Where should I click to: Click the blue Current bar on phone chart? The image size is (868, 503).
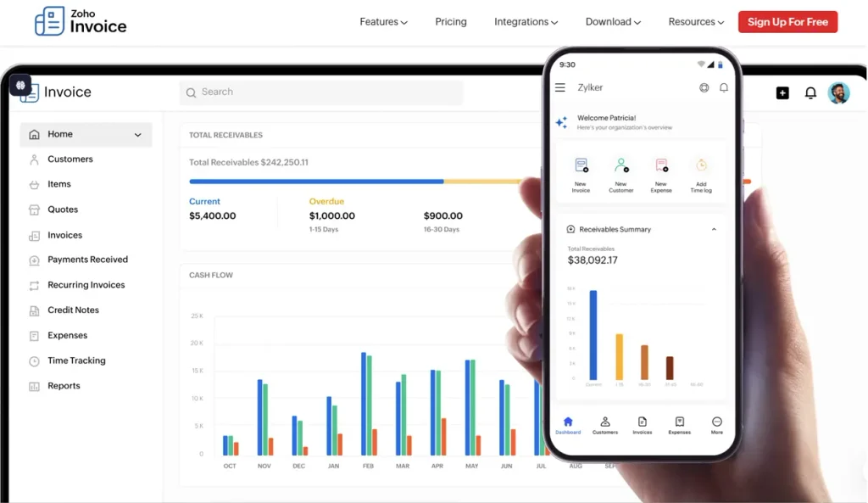593,334
